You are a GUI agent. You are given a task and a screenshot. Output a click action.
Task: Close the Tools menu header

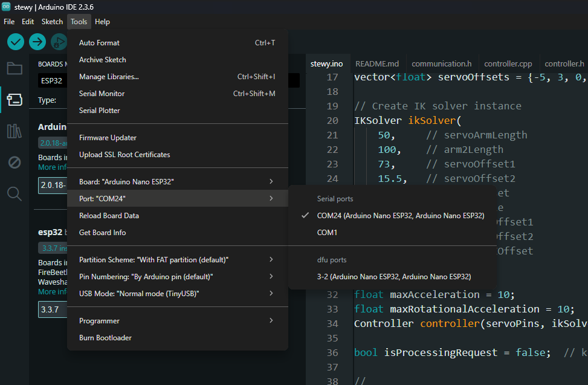79,22
